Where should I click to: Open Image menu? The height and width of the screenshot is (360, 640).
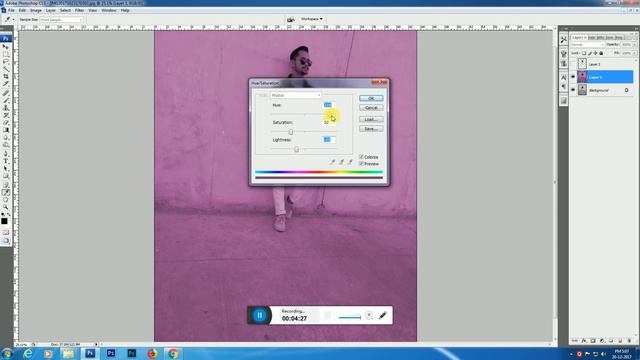pyautogui.click(x=36, y=10)
